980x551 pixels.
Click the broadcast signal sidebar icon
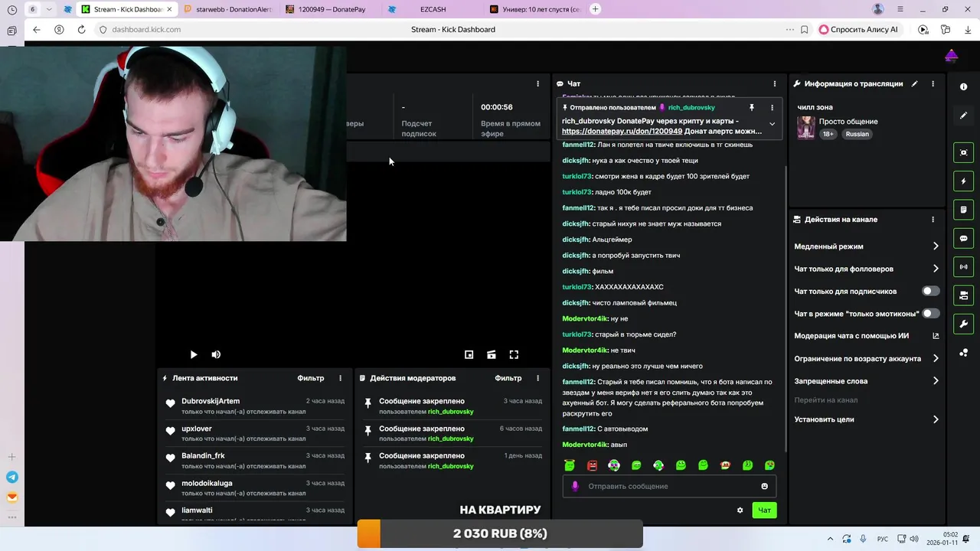pos(963,267)
